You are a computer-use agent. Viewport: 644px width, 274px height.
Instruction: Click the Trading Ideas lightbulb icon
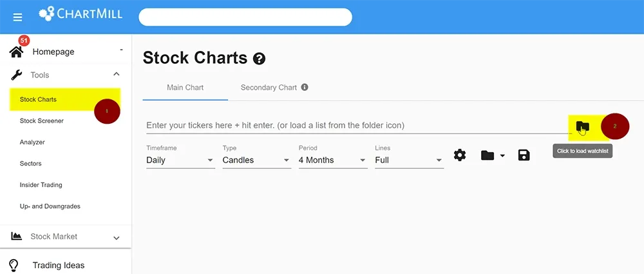click(x=14, y=266)
